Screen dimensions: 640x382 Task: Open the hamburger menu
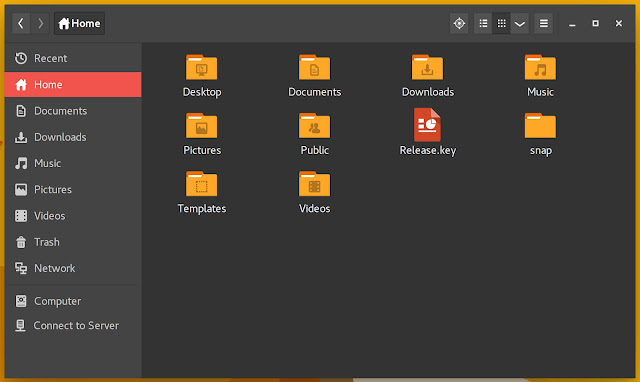point(544,23)
